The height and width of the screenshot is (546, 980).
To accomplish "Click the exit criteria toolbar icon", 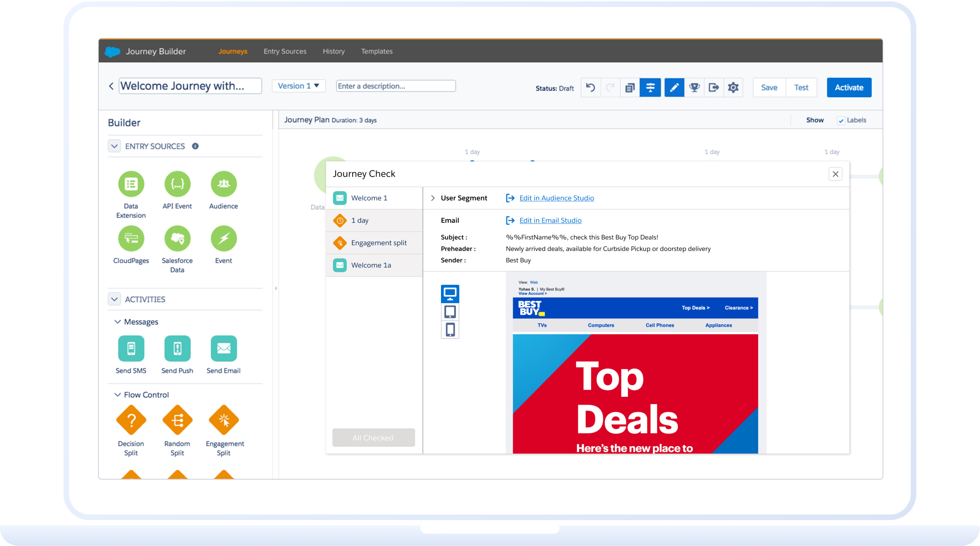I will click(714, 87).
